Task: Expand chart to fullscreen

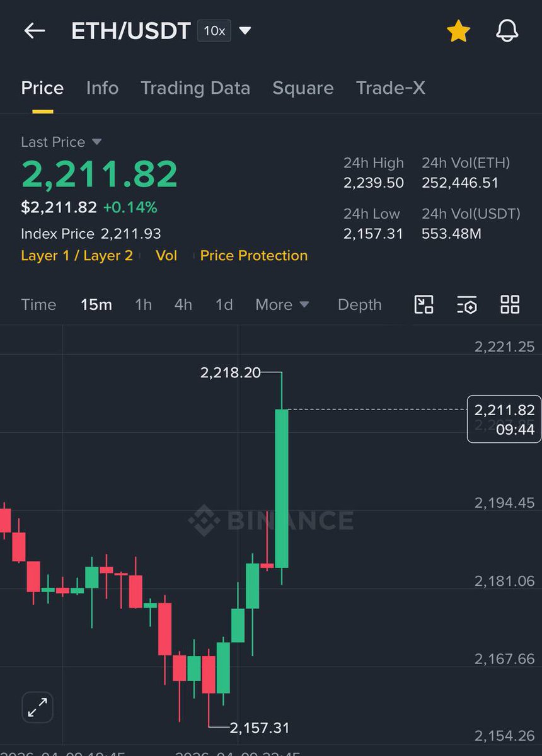Action: [37, 707]
